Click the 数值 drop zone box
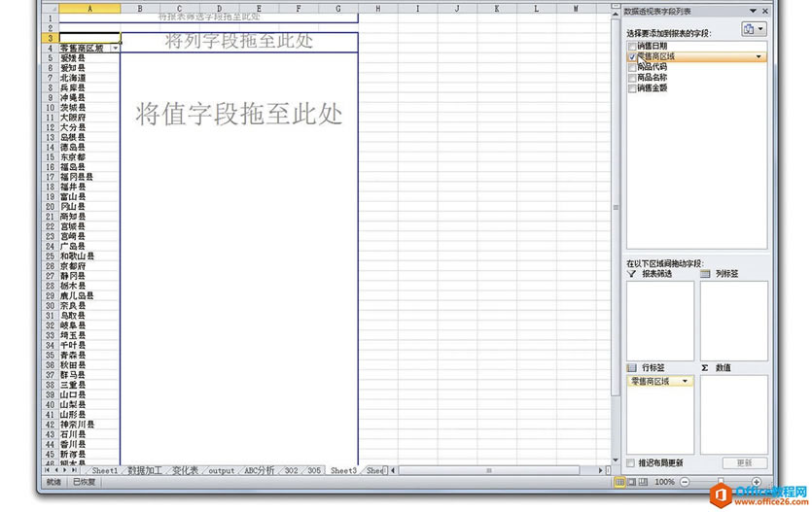812x512 pixels. point(734,415)
